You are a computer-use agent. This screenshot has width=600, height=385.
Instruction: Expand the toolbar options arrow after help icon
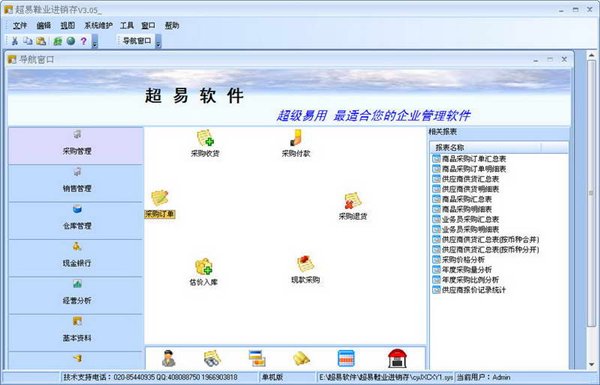click(x=95, y=41)
